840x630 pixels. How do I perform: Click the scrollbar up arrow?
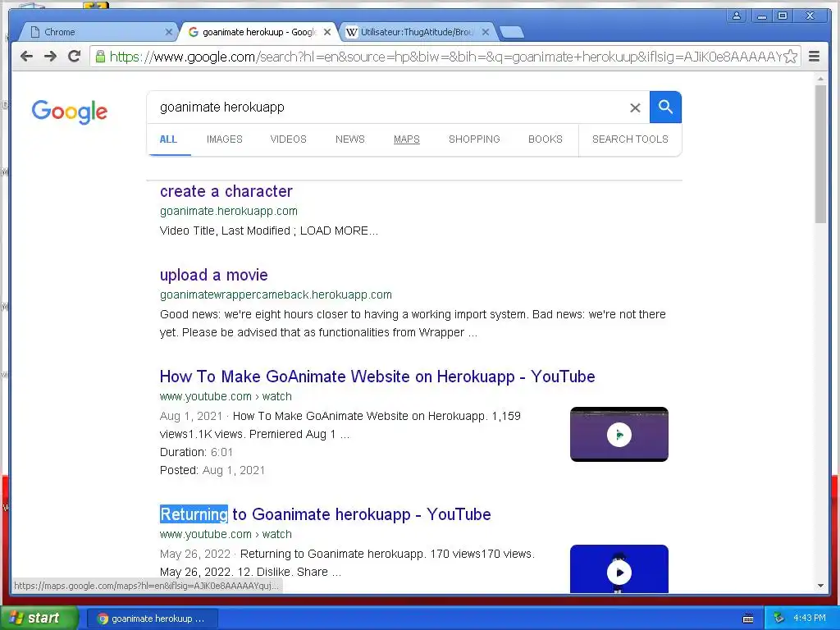pyautogui.click(x=820, y=79)
